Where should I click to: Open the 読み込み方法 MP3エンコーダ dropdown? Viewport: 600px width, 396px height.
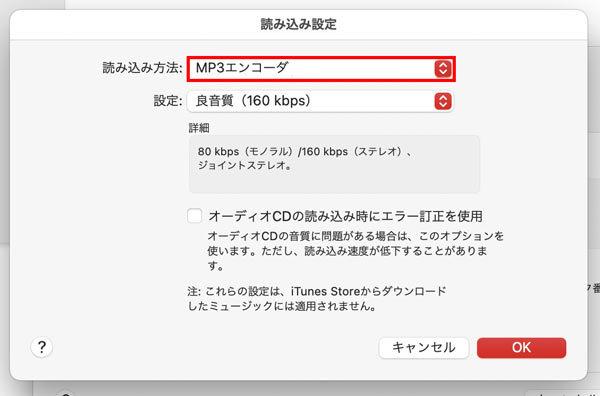tap(321, 68)
